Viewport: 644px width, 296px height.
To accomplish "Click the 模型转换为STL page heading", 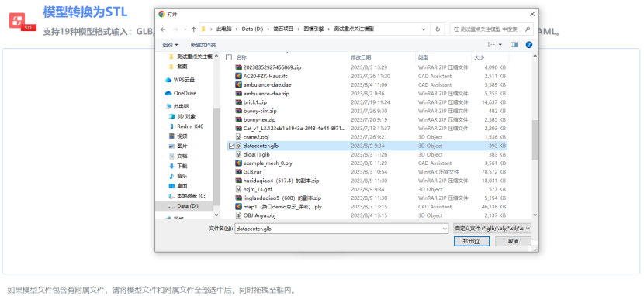I will tap(85, 12).
